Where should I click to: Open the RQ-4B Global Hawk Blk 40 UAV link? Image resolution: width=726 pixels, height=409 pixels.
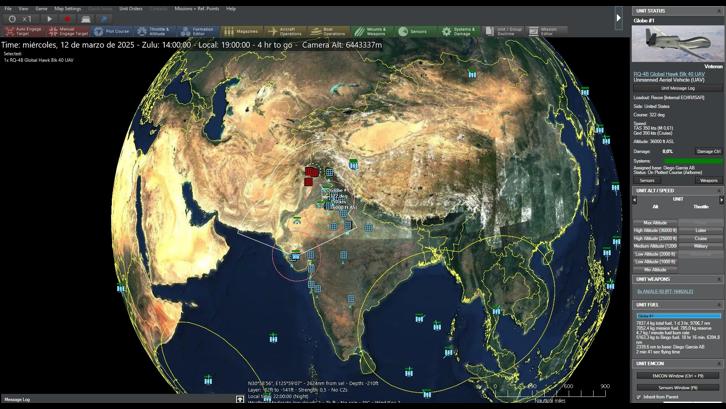[669, 74]
